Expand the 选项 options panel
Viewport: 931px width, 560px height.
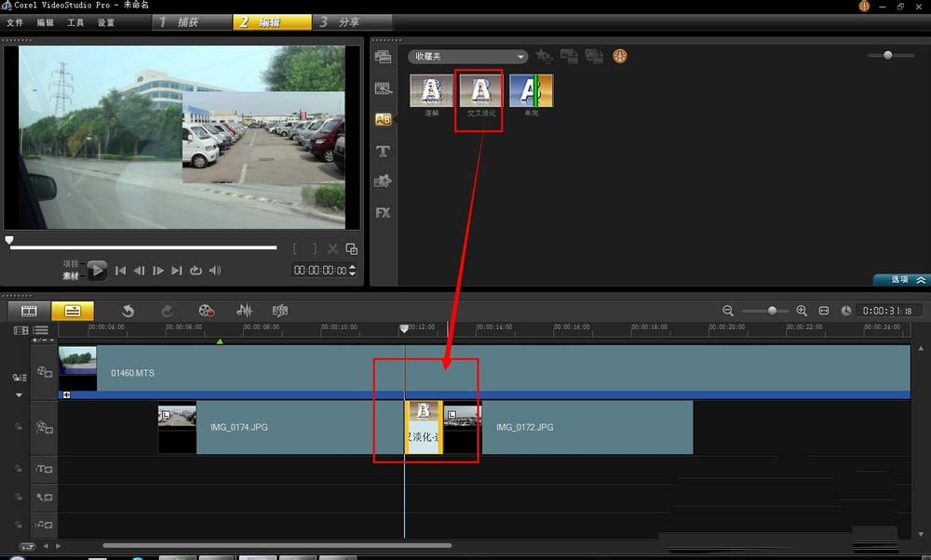click(901, 279)
